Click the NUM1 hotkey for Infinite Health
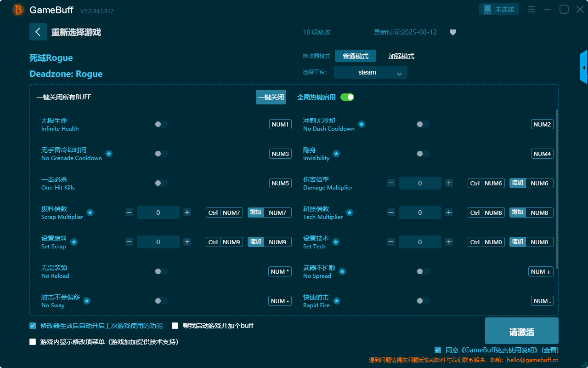The width and height of the screenshot is (588, 368). (280, 124)
